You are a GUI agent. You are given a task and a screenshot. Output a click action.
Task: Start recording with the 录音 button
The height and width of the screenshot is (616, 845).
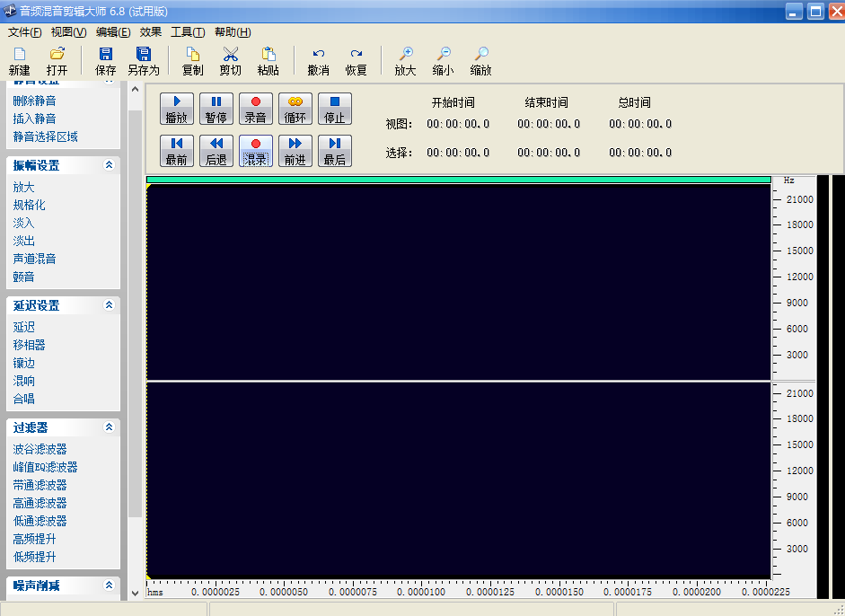pos(256,109)
